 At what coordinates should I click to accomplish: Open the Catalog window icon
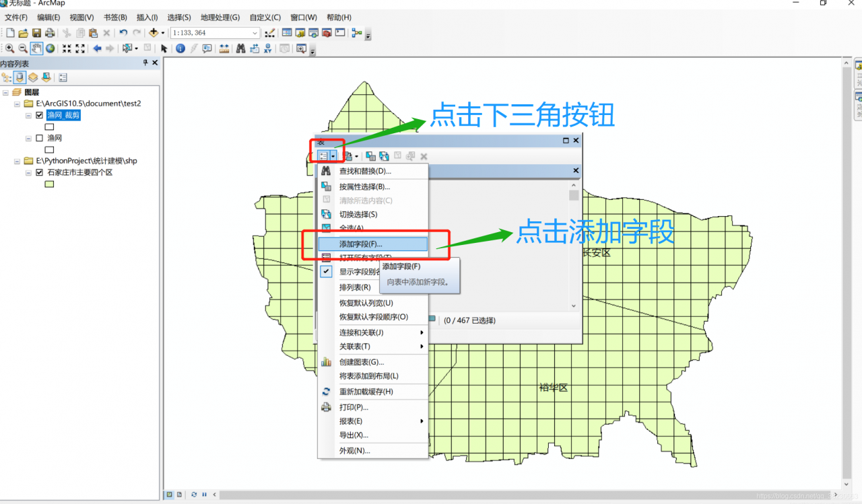[x=300, y=32]
